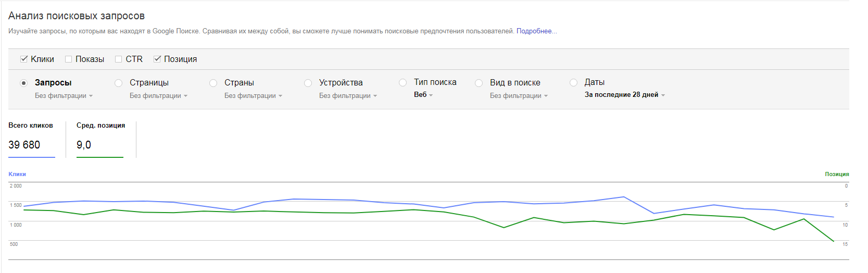Screen dimensions: 868x273
Task: Uncheck the Клики checkbox
Action: point(24,59)
